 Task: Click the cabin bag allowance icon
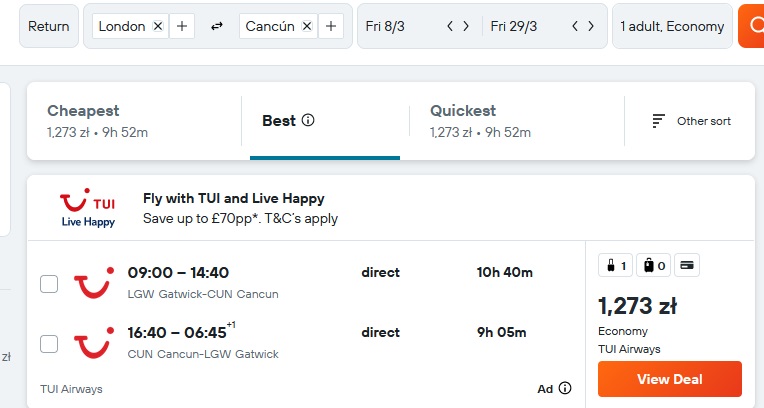[x=615, y=266]
